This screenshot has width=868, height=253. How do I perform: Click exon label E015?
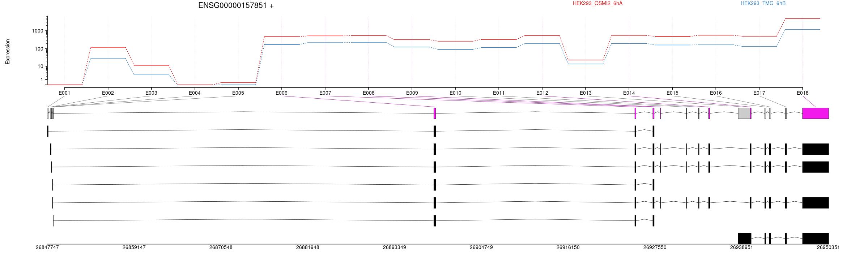672,93
